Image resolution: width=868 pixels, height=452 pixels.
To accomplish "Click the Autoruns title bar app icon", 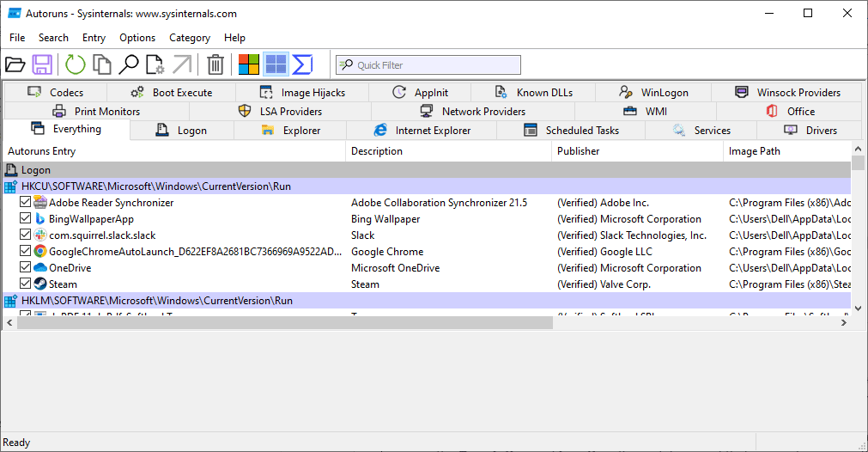I will (15, 13).
